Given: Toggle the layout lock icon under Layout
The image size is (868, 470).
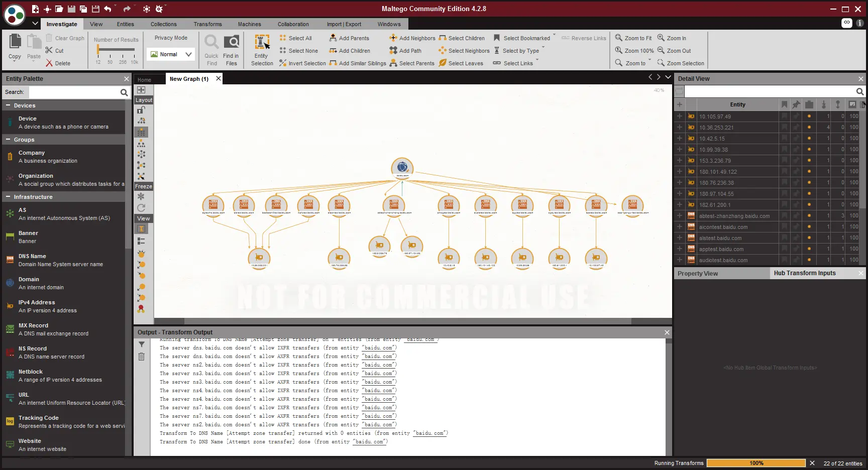Looking at the screenshot, I should pos(142,110).
